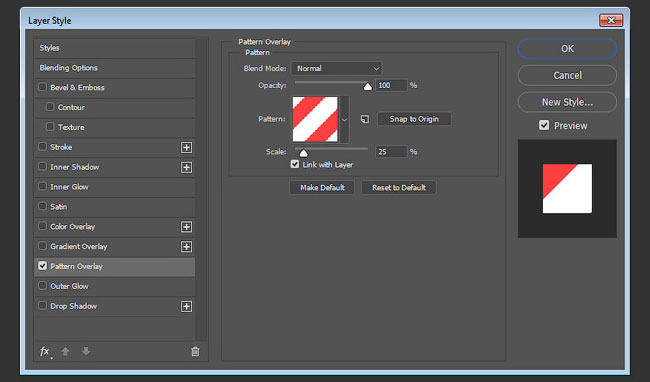The image size is (650, 382).
Task: Click the Scale percentage field
Action: [391, 152]
